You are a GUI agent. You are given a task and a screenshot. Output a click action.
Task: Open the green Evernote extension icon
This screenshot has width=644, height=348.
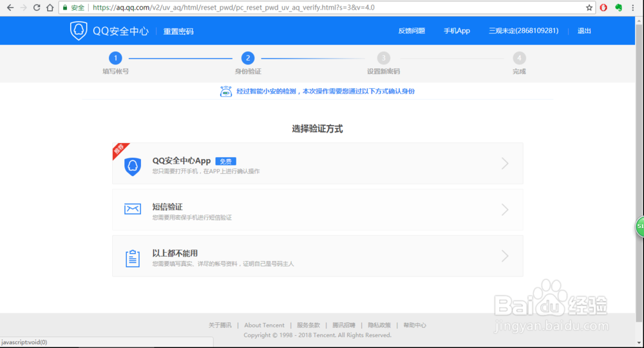(x=618, y=7)
